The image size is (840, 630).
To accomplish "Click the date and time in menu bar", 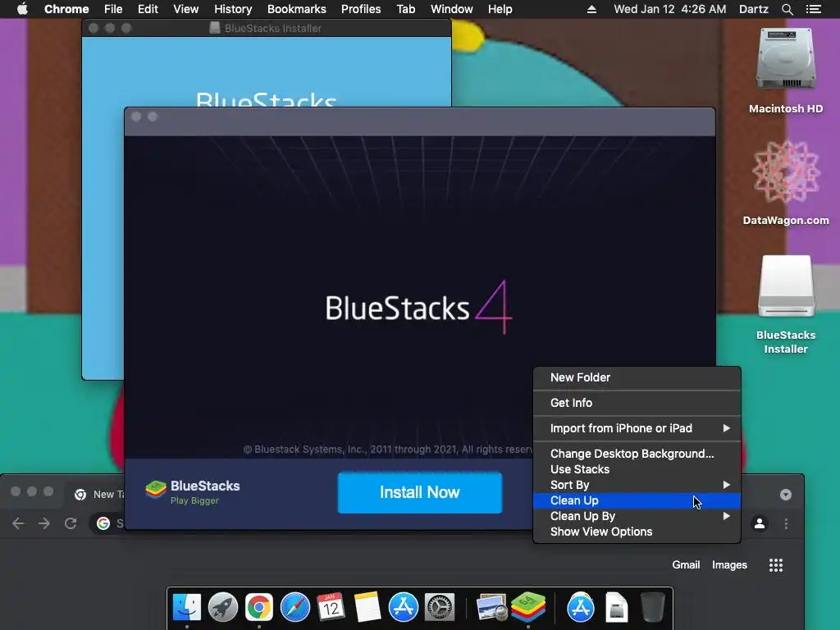I will coord(669,9).
